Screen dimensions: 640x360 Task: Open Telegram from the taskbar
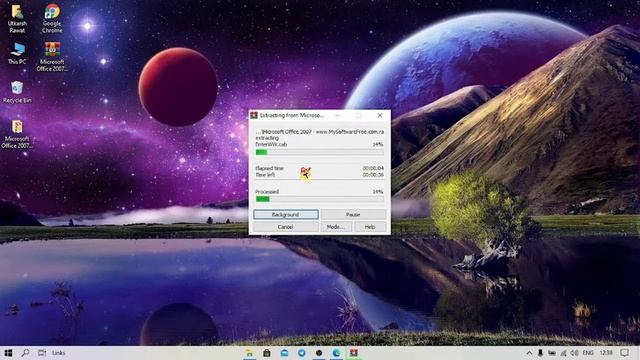click(302, 353)
